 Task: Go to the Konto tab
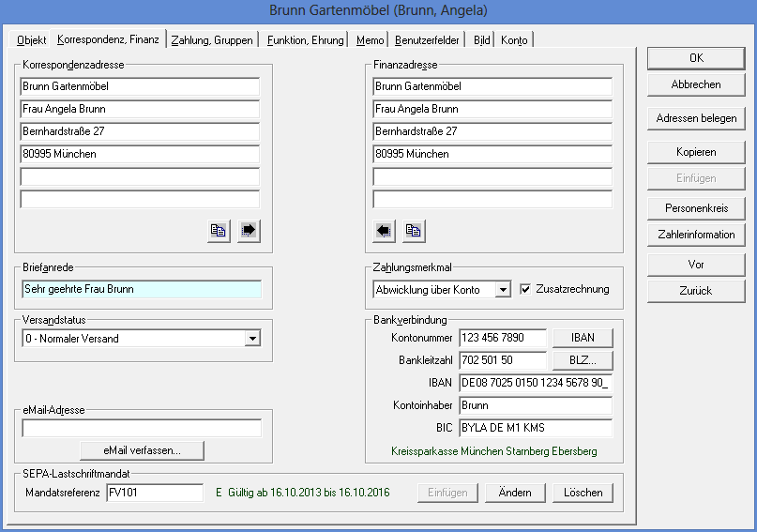coord(514,40)
